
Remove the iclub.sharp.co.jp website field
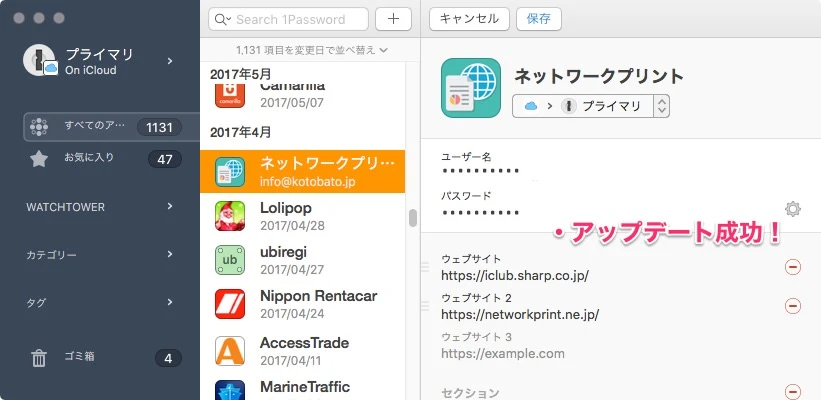(x=793, y=267)
